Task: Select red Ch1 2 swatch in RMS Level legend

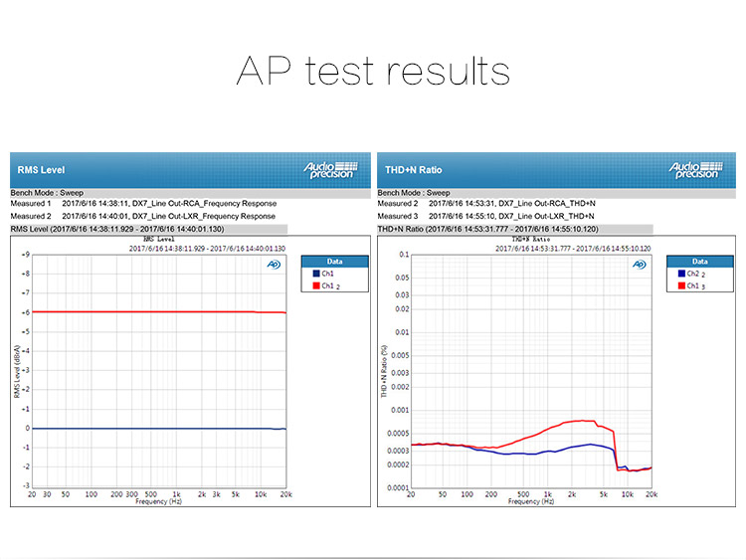Action: coord(316,285)
